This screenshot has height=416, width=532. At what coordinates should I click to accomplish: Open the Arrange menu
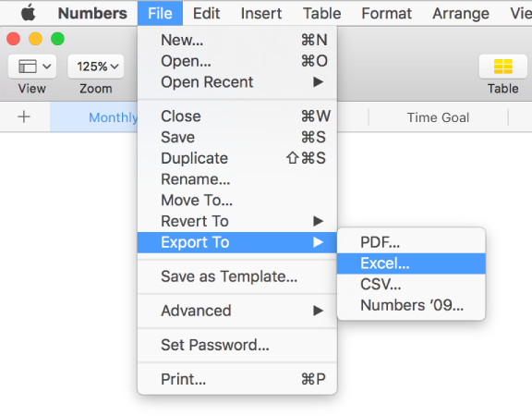pyautogui.click(x=461, y=13)
